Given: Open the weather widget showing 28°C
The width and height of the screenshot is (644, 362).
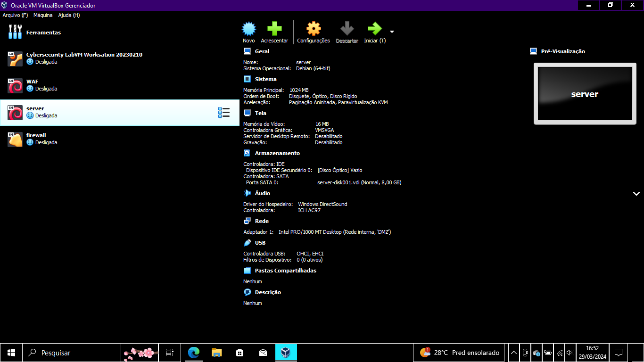Looking at the screenshot, I should pos(460,353).
